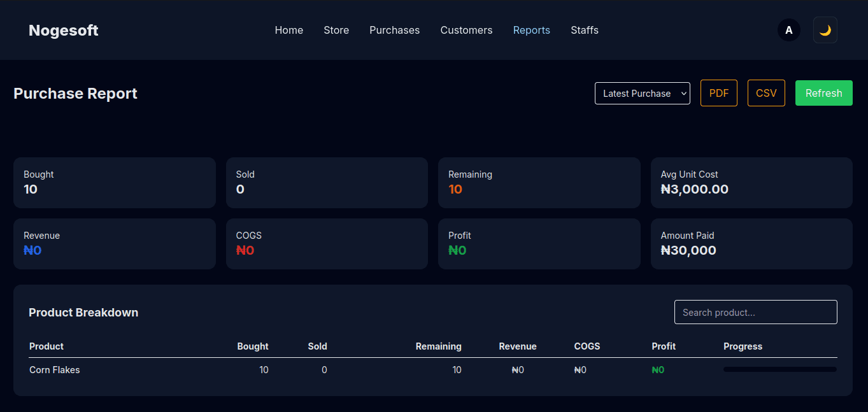The image size is (868, 412).
Task: Select the Reports nav link
Action: click(531, 30)
